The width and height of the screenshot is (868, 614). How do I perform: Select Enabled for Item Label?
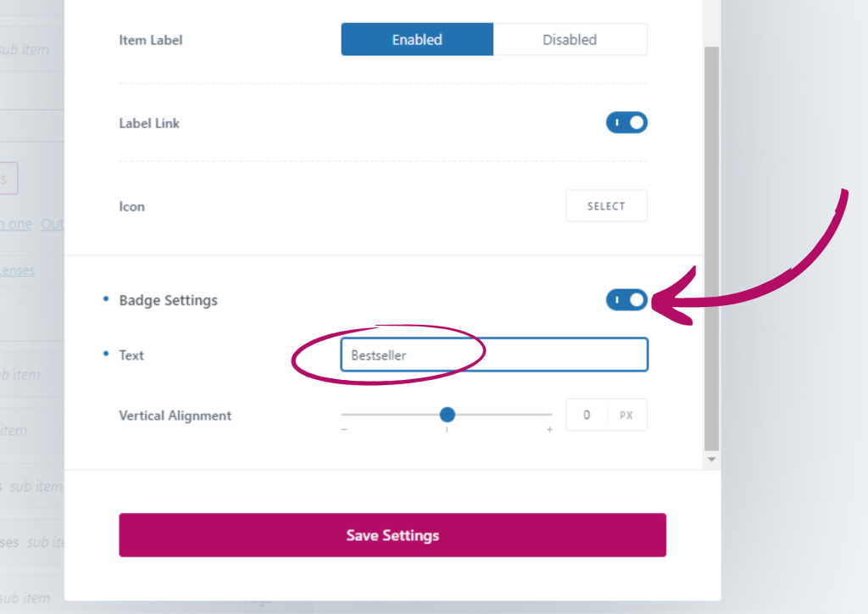tap(417, 40)
